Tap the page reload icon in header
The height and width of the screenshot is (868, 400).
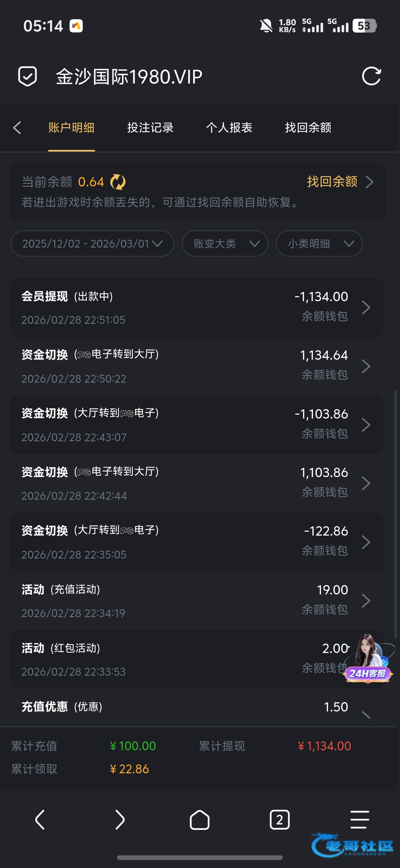coord(371,76)
